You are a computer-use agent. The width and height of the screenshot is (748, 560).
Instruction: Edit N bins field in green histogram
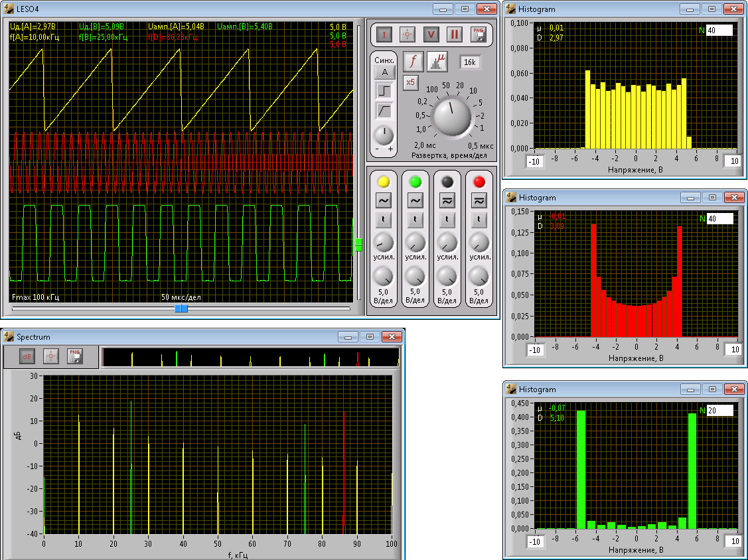click(719, 410)
